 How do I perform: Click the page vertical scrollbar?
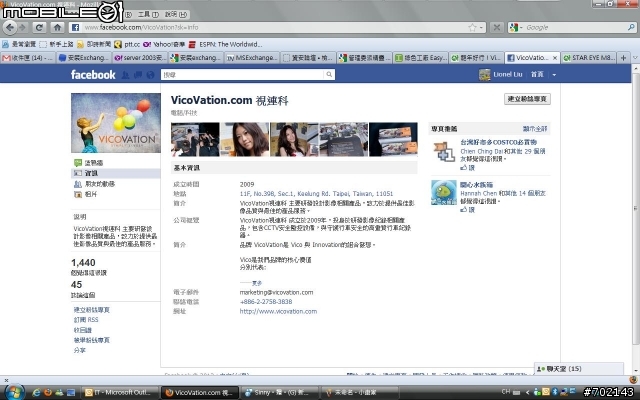point(636,208)
